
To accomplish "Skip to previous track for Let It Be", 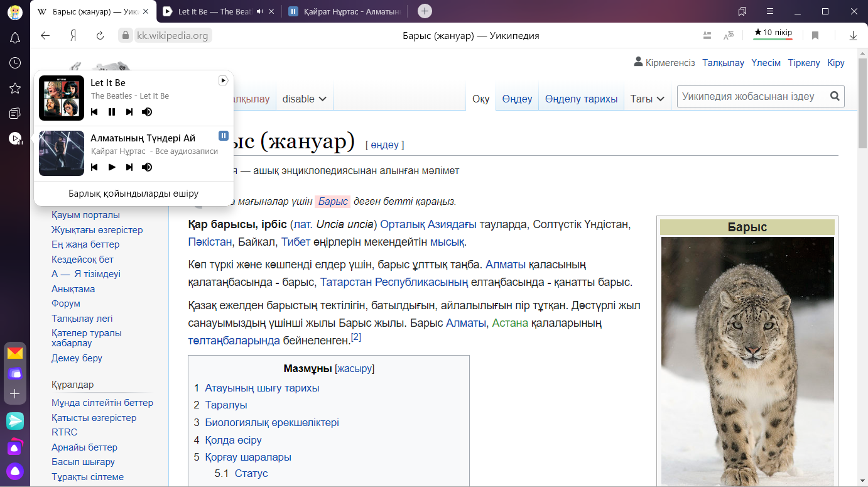I will pyautogui.click(x=94, y=112).
